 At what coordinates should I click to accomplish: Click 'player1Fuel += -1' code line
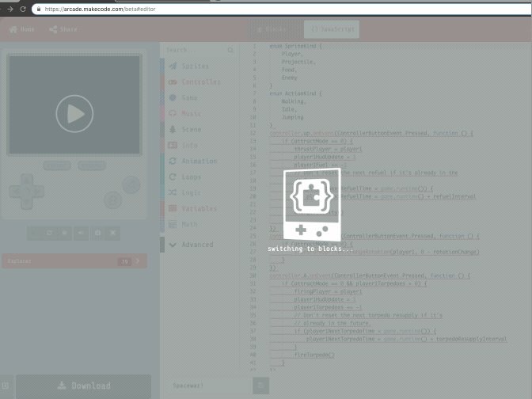[321, 165]
